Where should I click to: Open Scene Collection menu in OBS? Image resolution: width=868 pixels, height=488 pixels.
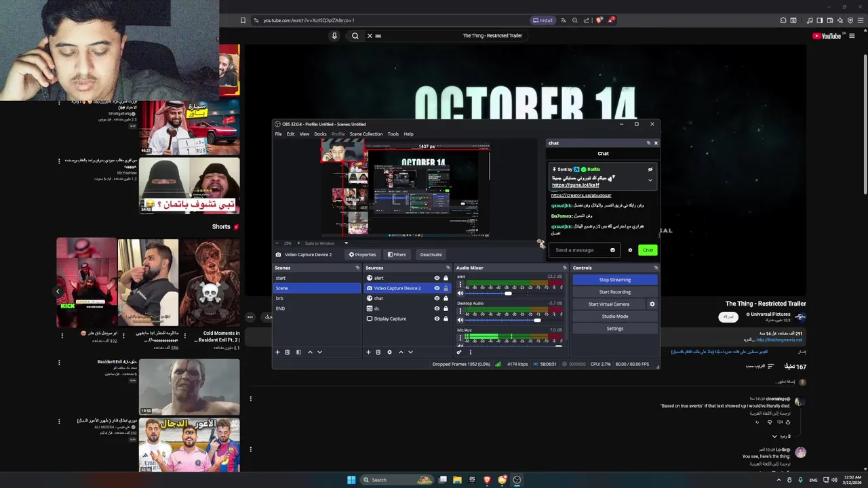click(366, 134)
